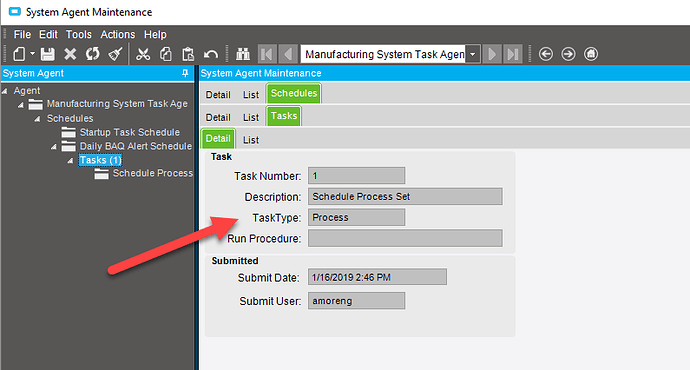
Task: Select the List tab beside Tasks
Action: pos(251,117)
